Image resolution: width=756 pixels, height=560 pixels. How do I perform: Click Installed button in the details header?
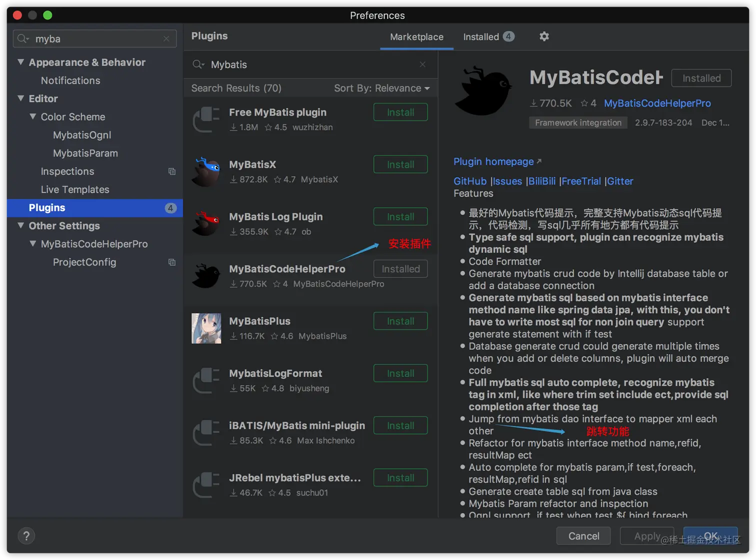click(701, 78)
